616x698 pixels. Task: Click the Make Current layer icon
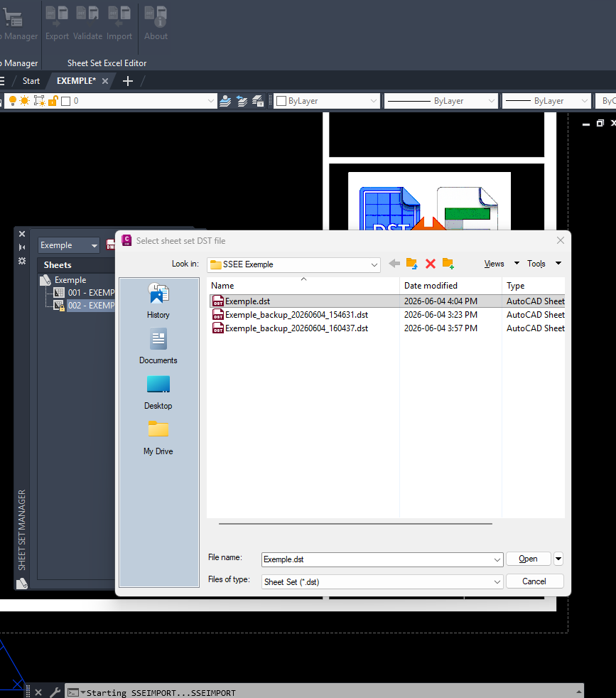[x=225, y=101]
